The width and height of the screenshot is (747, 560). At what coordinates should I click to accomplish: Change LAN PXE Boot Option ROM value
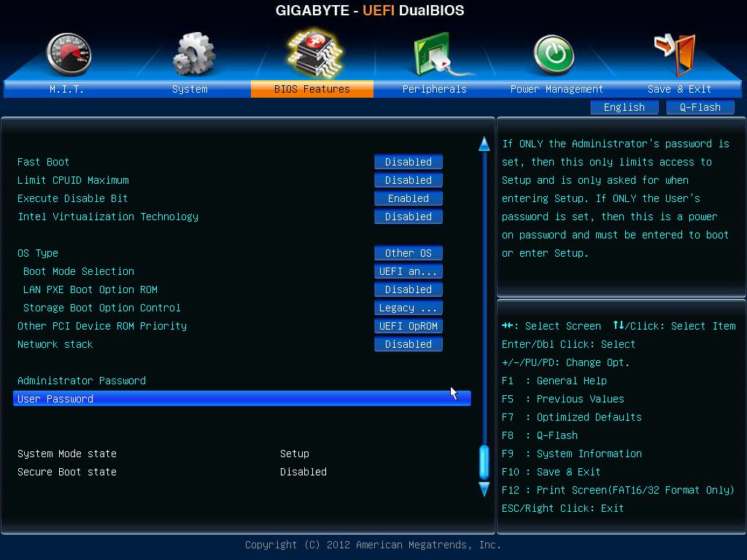tap(409, 289)
